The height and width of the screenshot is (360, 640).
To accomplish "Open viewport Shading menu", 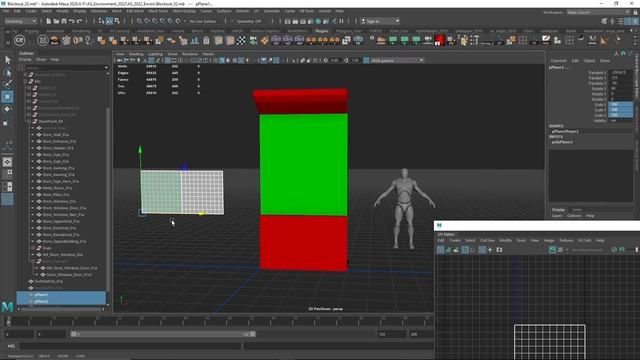I will pyautogui.click(x=136, y=54).
